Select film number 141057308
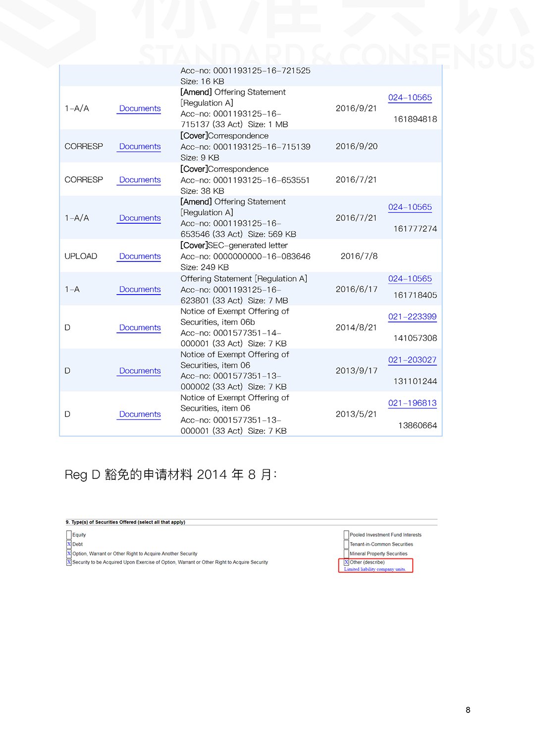Screen dimensions: 535x756 [415, 339]
